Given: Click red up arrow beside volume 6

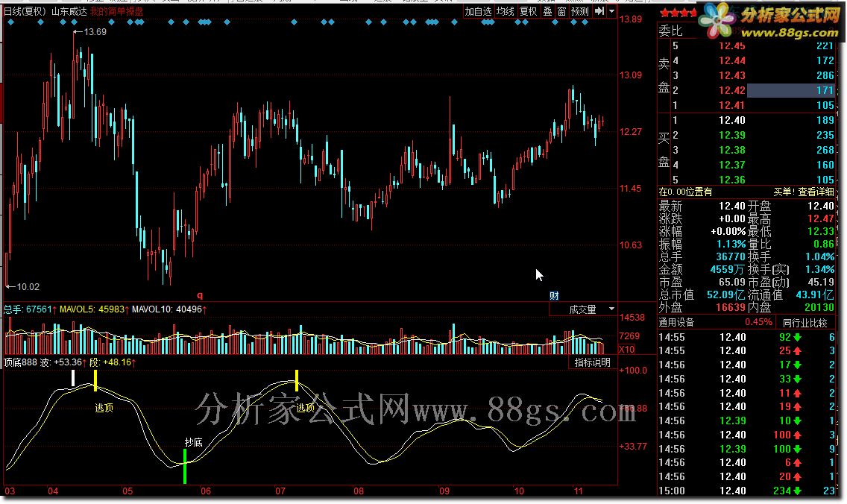Looking at the screenshot, I should (x=797, y=463).
